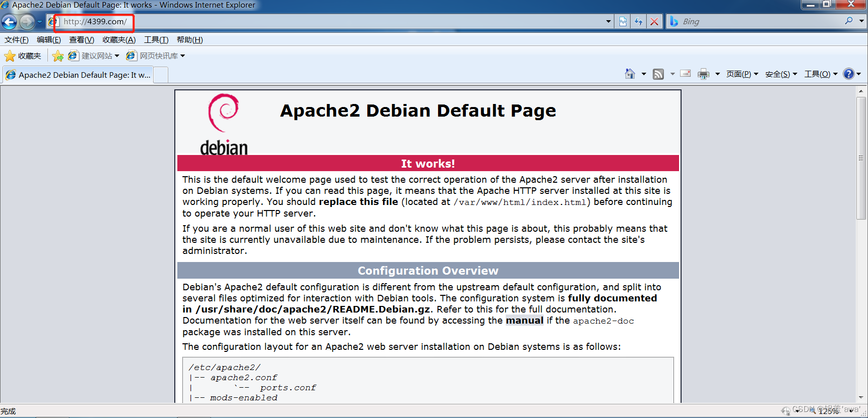Click the Read mail envelope icon
The image size is (868, 418).
click(x=686, y=74)
